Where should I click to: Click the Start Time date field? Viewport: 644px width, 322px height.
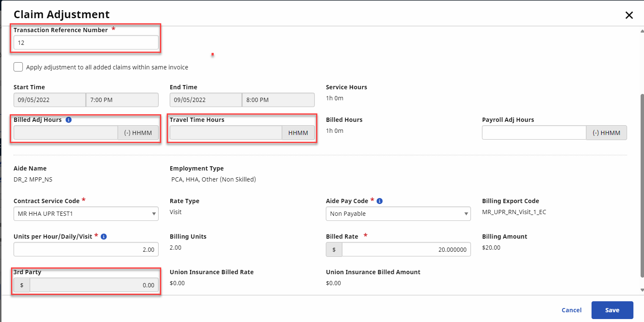(50, 100)
